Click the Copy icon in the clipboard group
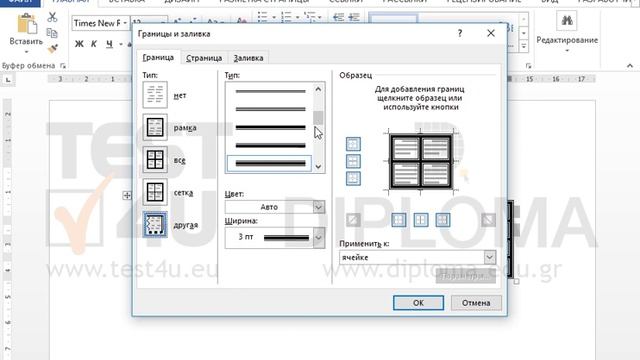The height and width of the screenshot is (360, 640). [52, 33]
